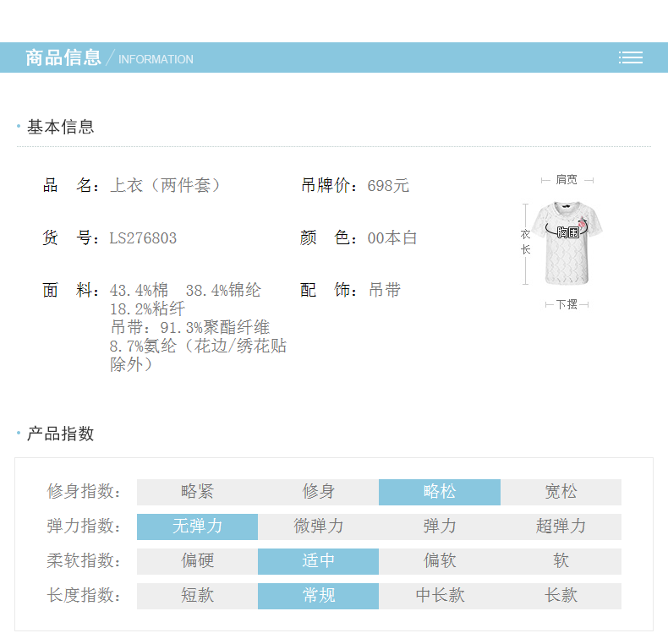
Task: Select 偏软 softness option
Action: pos(440,561)
